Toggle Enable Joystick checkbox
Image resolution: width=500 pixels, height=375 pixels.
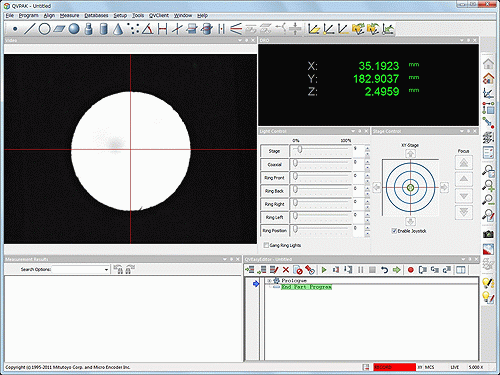[394, 231]
